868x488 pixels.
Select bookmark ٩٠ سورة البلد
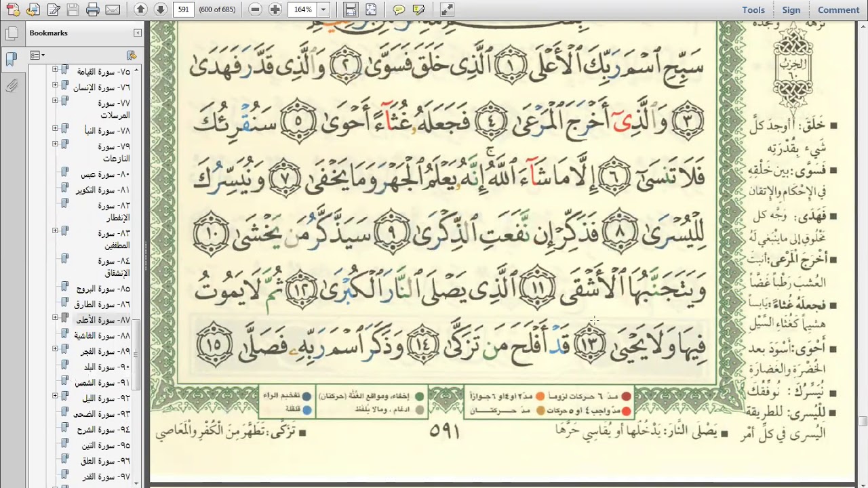click(x=107, y=367)
